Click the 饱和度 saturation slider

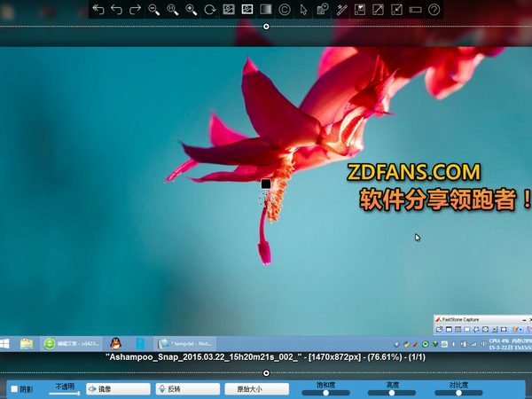(325, 392)
